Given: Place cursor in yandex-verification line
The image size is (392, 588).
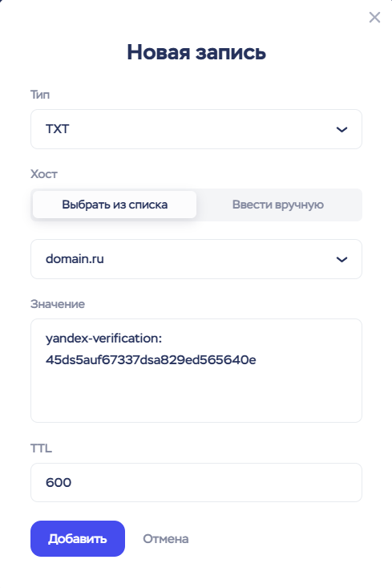Looking at the screenshot, I should (x=103, y=339).
